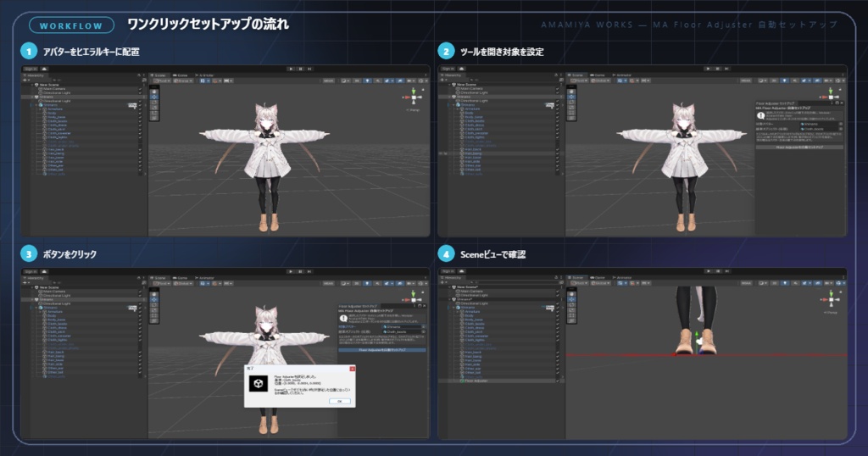Image resolution: width=868 pixels, height=456 pixels.
Task: Select the Scale tool in step 1 scene
Action: click(x=154, y=108)
